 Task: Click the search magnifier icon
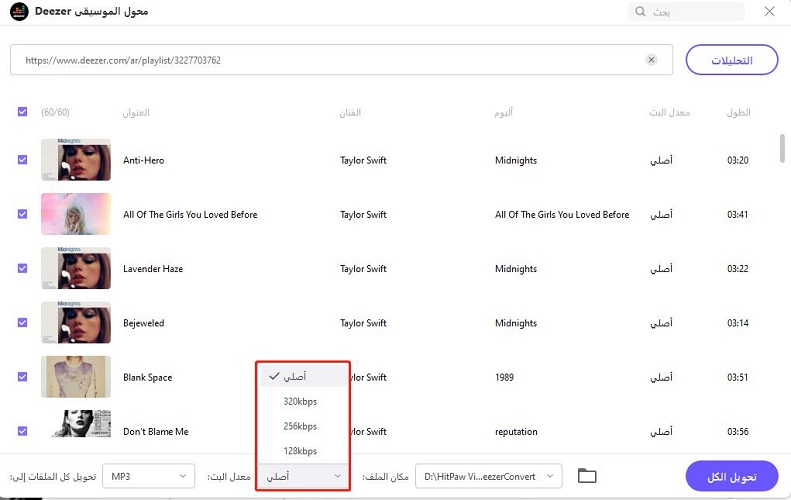(640, 12)
